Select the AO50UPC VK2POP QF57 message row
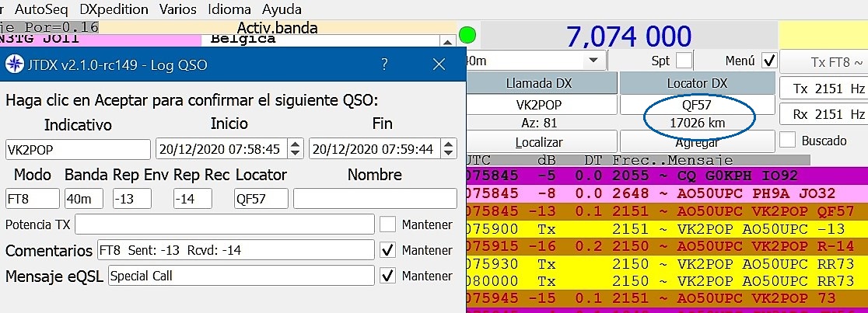This screenshot has height=313, width=868. point(667,210)
